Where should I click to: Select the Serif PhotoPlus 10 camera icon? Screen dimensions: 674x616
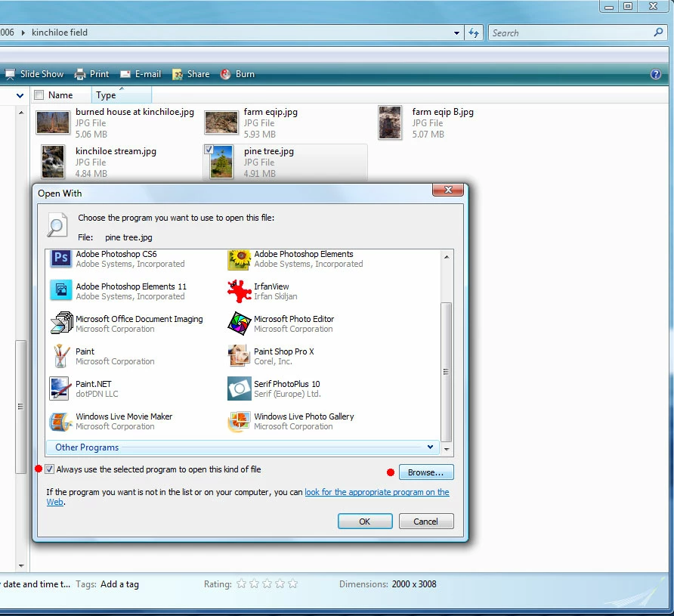[x=239, y=388]
